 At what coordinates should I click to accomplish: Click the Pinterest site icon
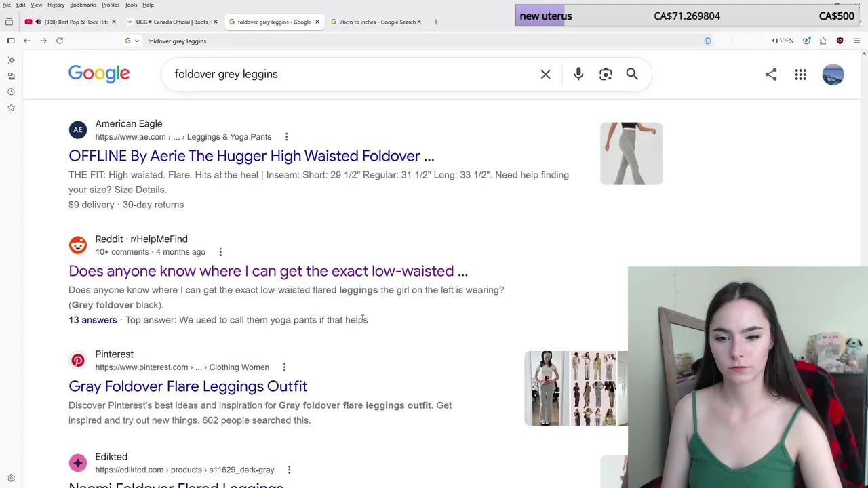click(78, 360)
